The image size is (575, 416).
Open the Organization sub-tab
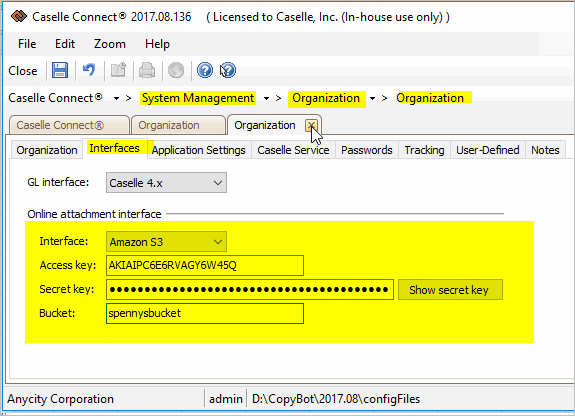coord(47,150)
